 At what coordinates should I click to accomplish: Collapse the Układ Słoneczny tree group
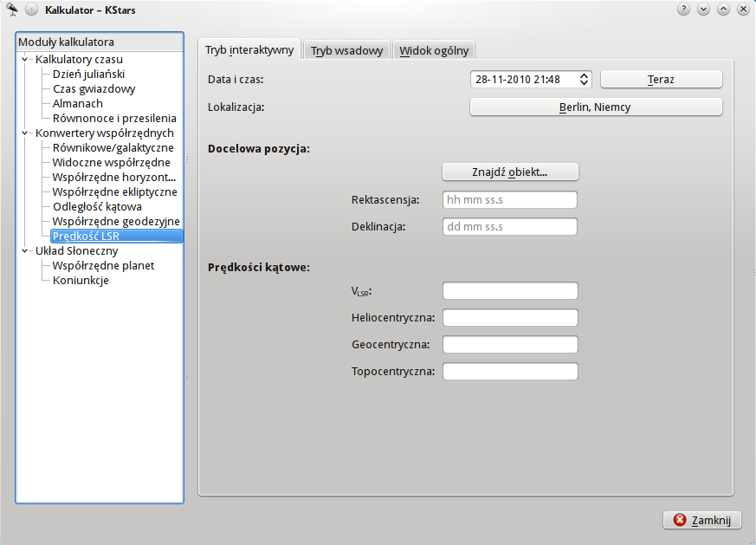(25, 251)
